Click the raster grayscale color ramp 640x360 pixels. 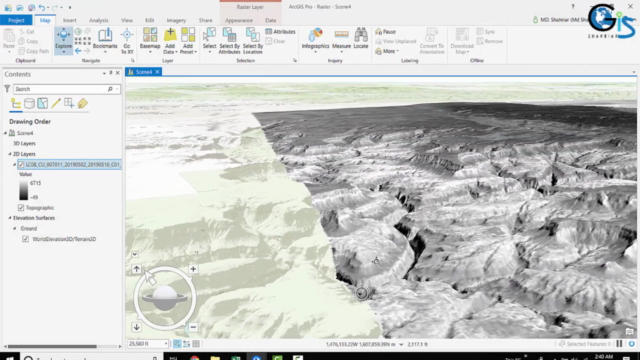pyautogui.click(x=24, y=190)
